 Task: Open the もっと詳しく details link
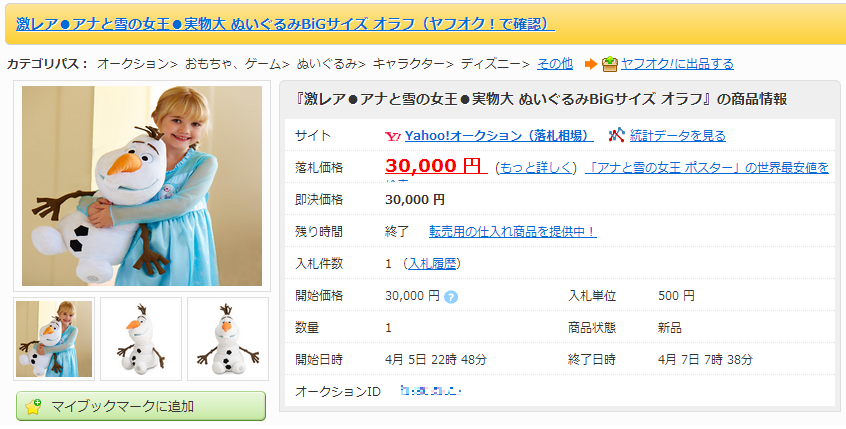pyautogui.click(x=536, y=168)
